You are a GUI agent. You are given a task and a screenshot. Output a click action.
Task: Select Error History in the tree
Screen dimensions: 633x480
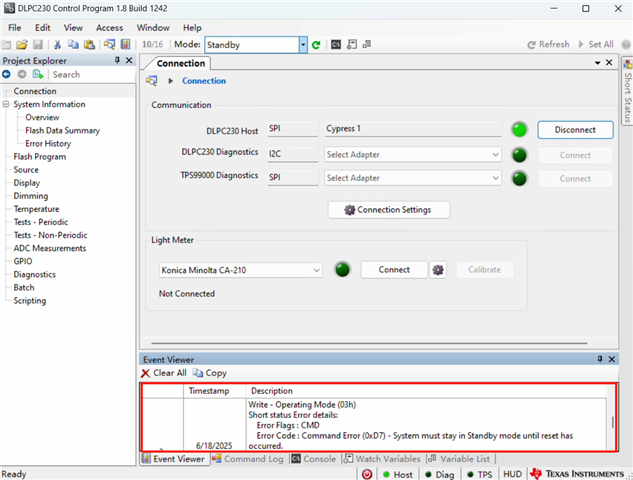click(x=48, y=144)
